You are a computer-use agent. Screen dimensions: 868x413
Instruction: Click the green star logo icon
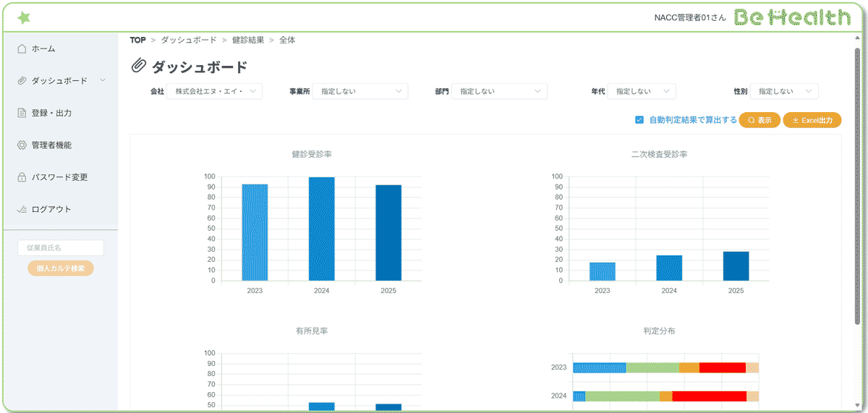[25, 17]
